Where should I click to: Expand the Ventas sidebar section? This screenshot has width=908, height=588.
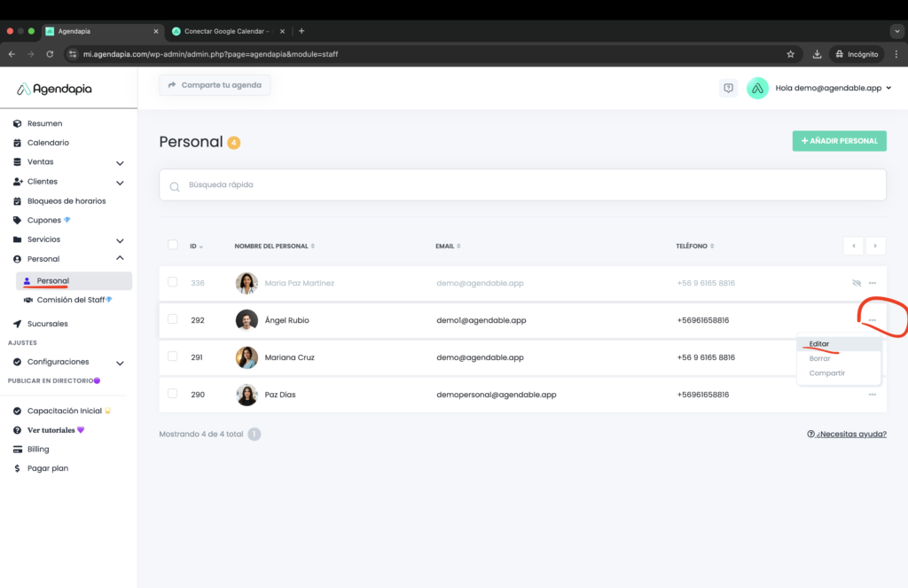click(x=120, y=163)
